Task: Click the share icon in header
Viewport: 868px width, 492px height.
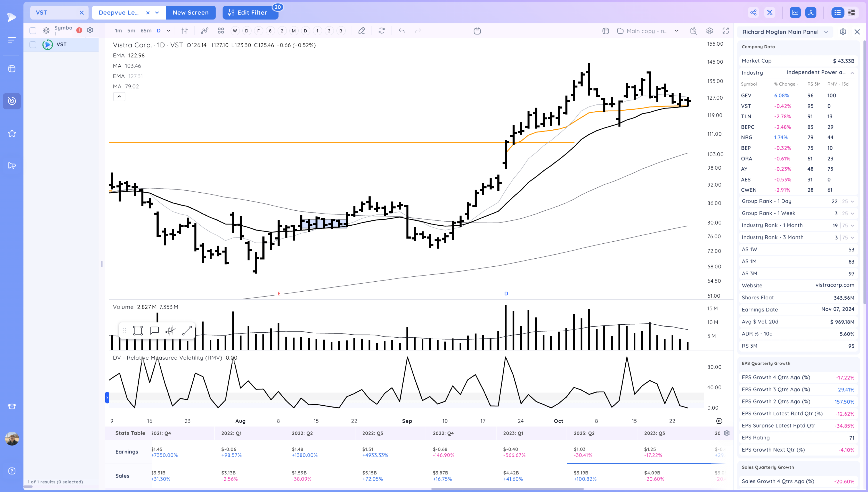Action: click(754, 13)
